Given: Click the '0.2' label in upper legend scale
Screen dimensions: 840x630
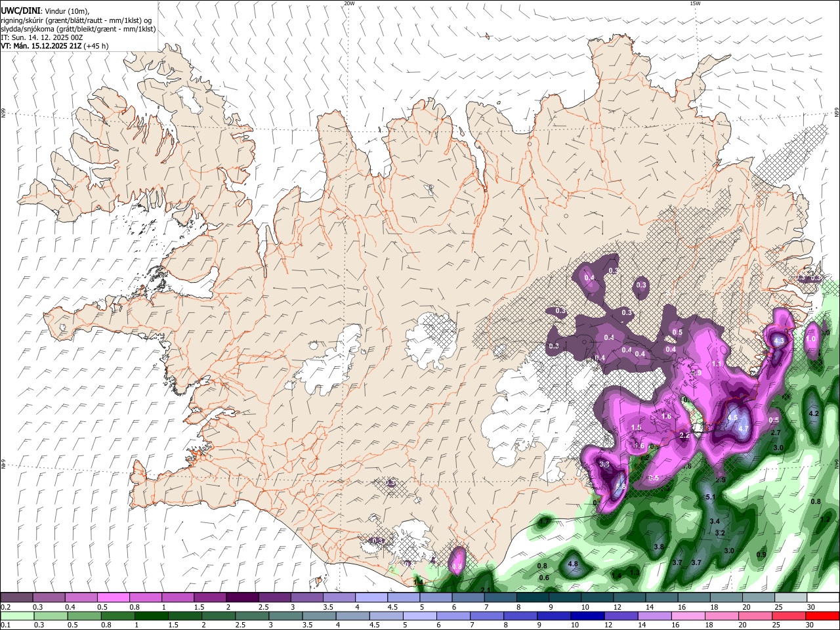Looking at the screenshot, I should 5,607.
